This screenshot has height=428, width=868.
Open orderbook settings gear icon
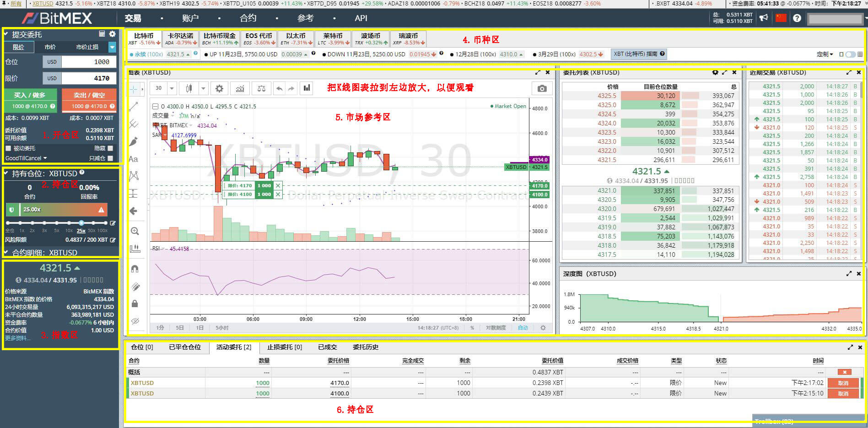click(x=715, y=72)
